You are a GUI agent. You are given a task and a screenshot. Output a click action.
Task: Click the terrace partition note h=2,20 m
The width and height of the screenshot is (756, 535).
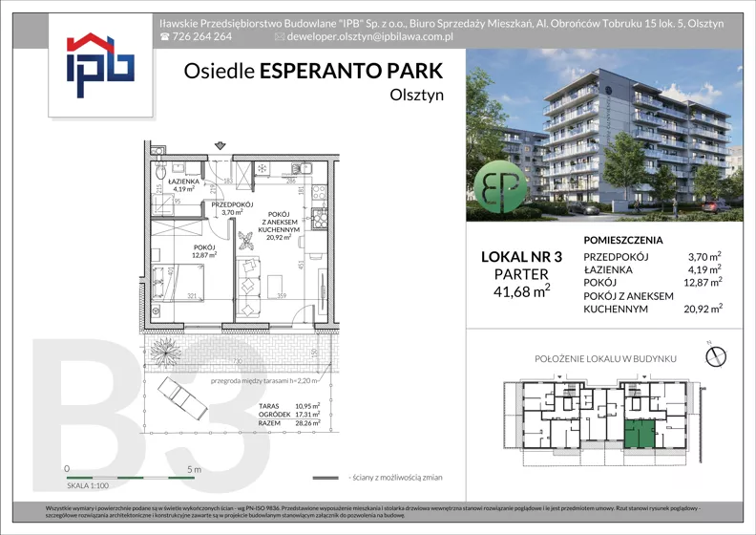coord(263,381)
